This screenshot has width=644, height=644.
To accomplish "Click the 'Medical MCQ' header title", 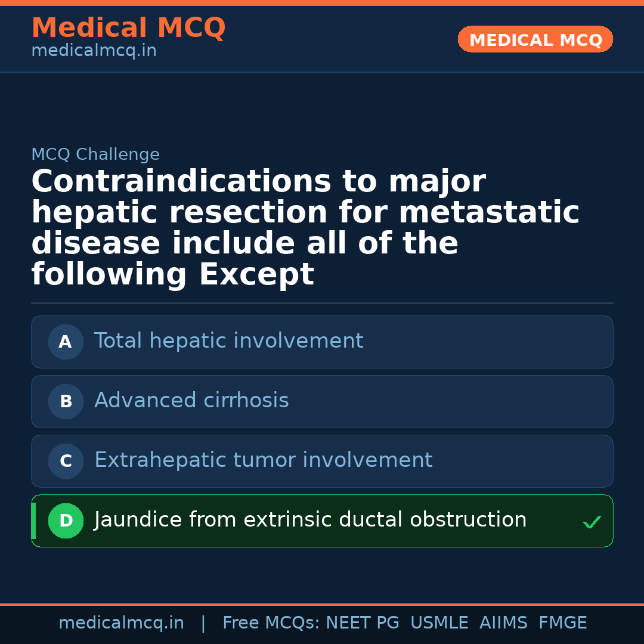I will pyautogui.click(x=128, y=27).
